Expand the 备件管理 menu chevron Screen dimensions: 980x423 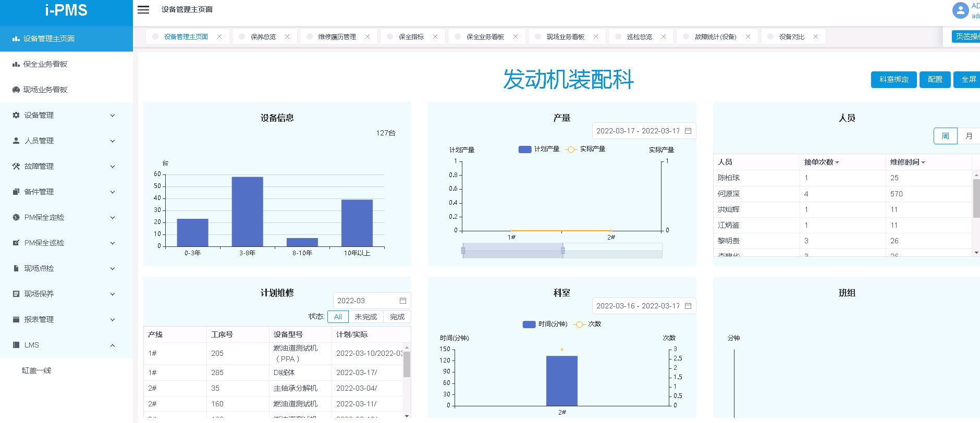point(113,192)
